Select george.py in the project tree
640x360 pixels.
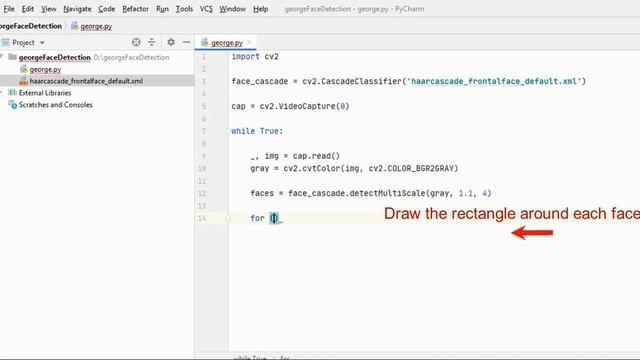(x=45, y=69)
